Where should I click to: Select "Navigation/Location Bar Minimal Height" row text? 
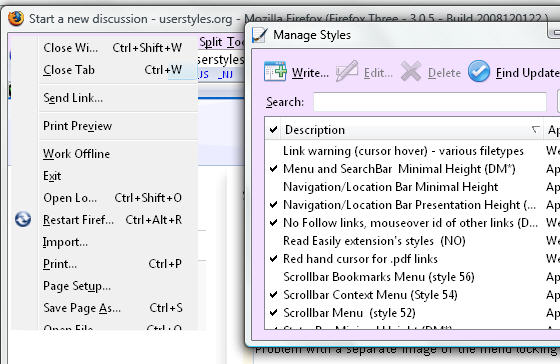coord(390,187)
